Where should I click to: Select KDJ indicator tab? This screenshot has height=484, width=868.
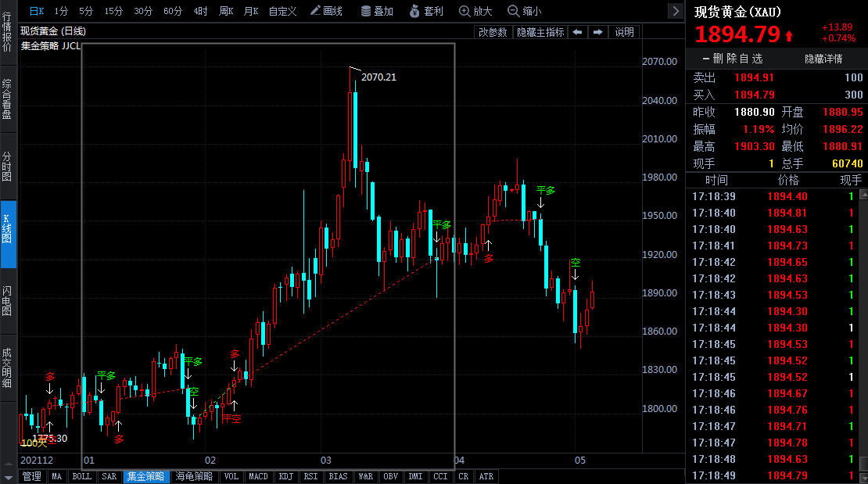[x=286, y=476]
